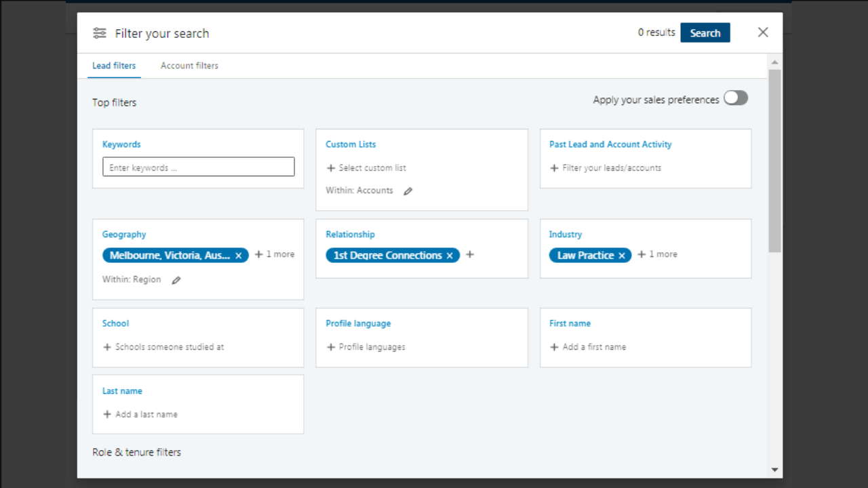This screenshot has height=488, width=868.
Task: Click Add a last name text
Action: point(146,414)
